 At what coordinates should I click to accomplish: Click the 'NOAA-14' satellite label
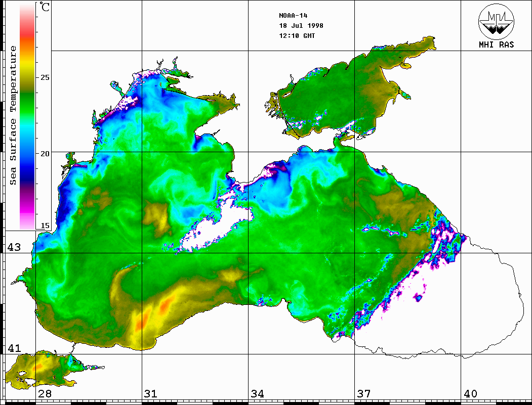(x=293, y=16)
